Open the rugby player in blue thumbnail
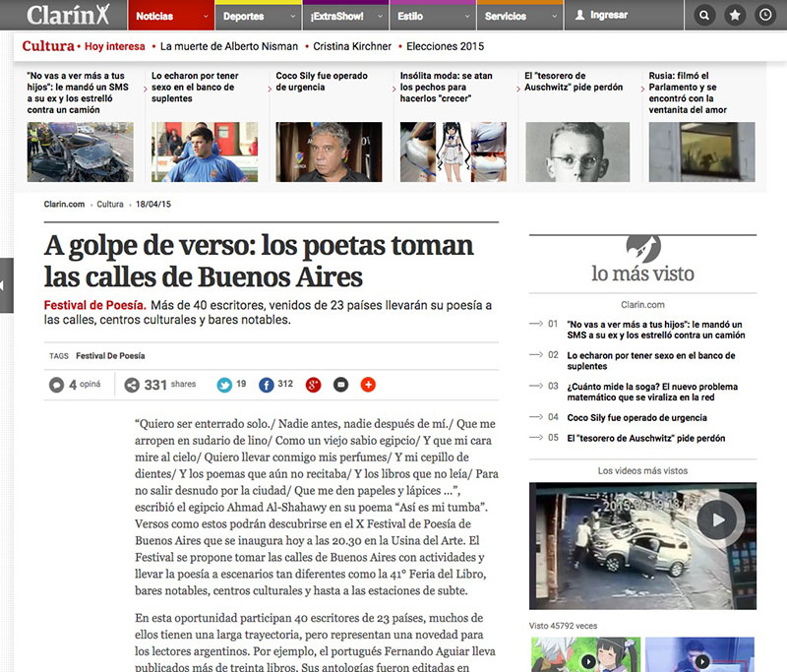The height and width of the screenshot is (672, 787). [205, 153]
